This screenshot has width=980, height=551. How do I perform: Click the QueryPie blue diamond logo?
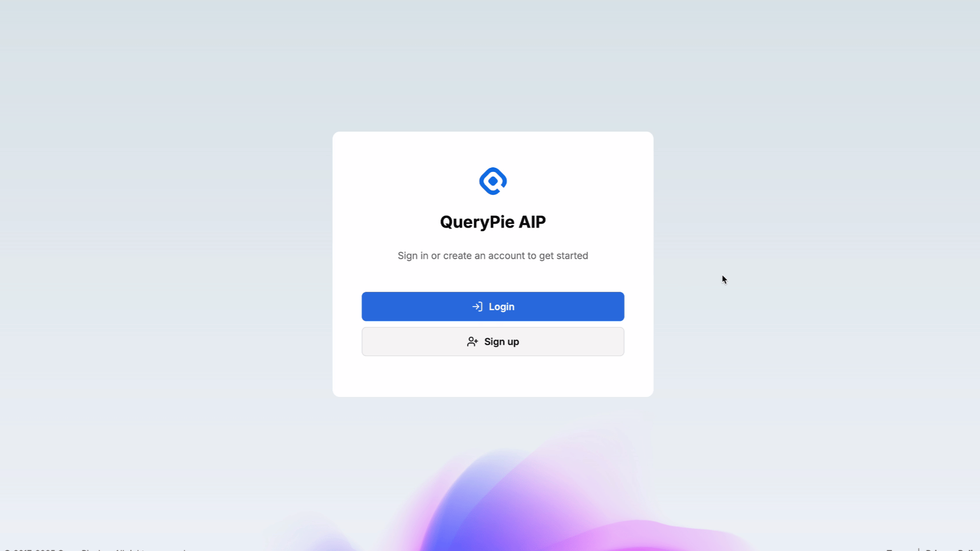point(493,181)
